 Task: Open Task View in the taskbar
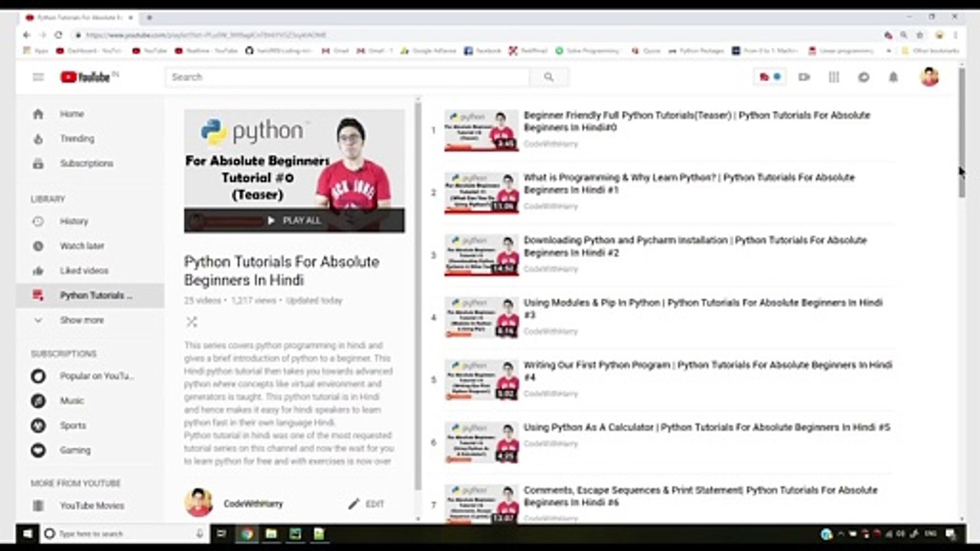(x=222, y=533)
